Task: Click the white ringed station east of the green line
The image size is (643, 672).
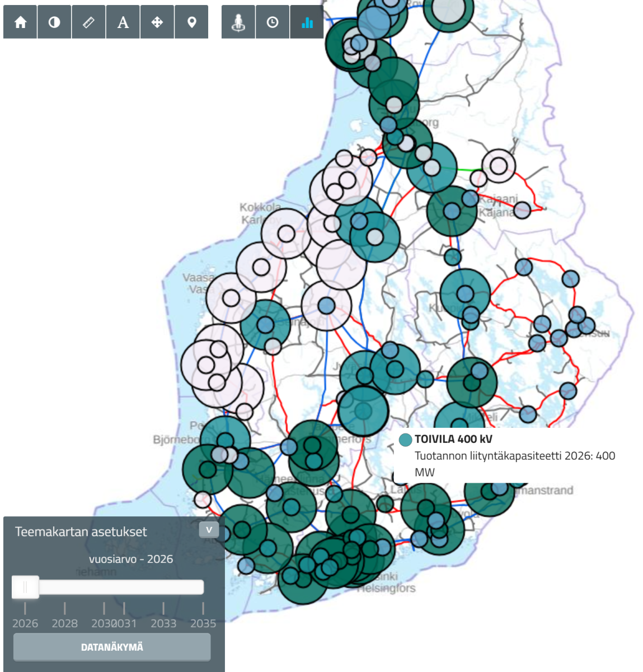Action: (x=498, y=166)
